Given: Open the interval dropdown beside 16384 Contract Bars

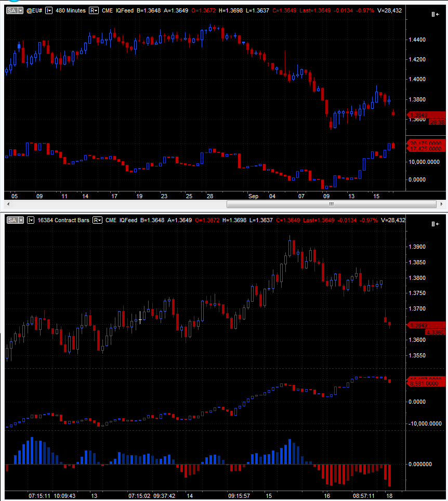Looking at the screenshot, I should 31,220.
